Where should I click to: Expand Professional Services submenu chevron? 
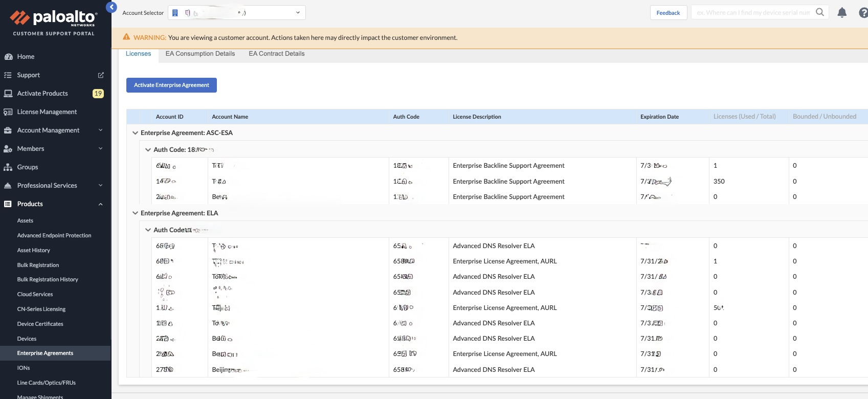pos(101,186)
